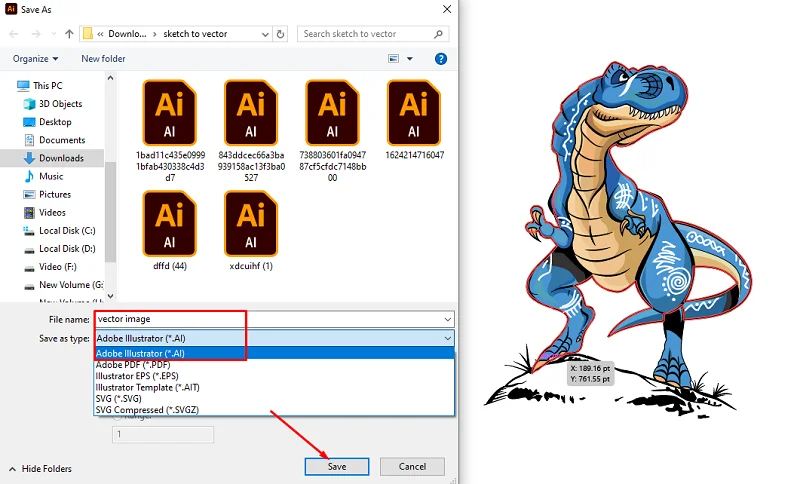Select This PC in navigation tree
800x484 pixels.
(47, 86)
